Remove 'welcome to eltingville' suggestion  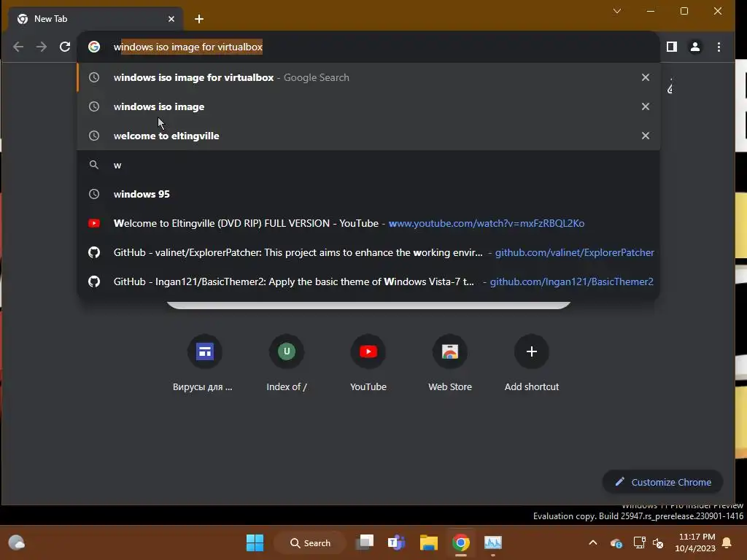pos(646,136)
